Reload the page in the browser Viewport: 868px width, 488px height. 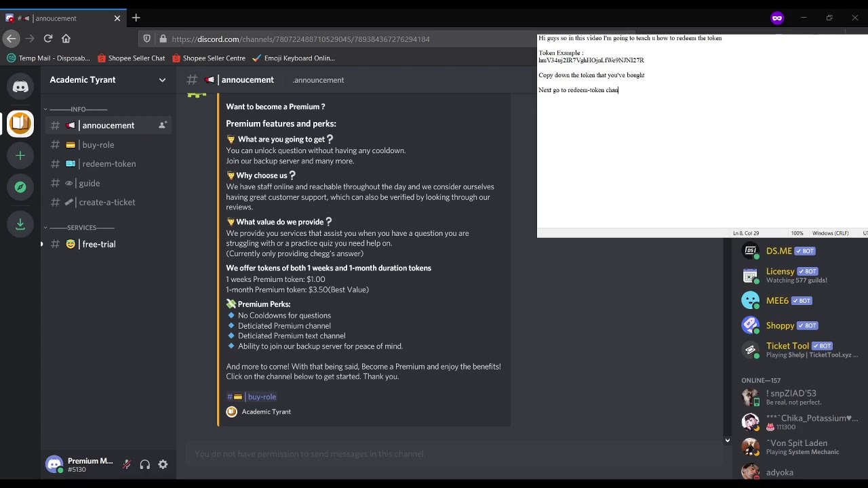[x=48, y=39]
